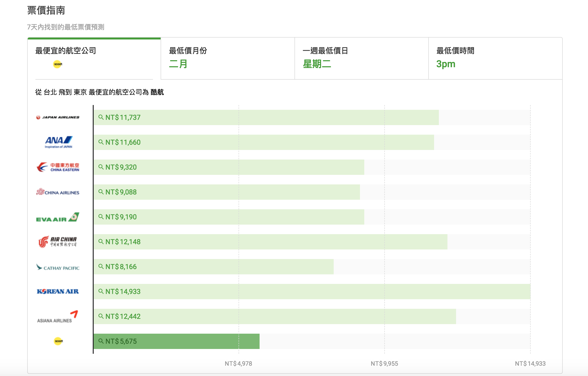Click the NT$14,933 axis label
This screenshot has height=376, width=588.
pyautogui.click(x=530, y=364)
